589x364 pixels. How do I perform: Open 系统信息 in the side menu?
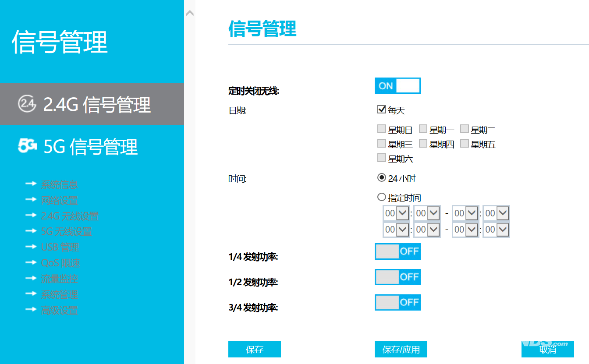tap(59, 184)
